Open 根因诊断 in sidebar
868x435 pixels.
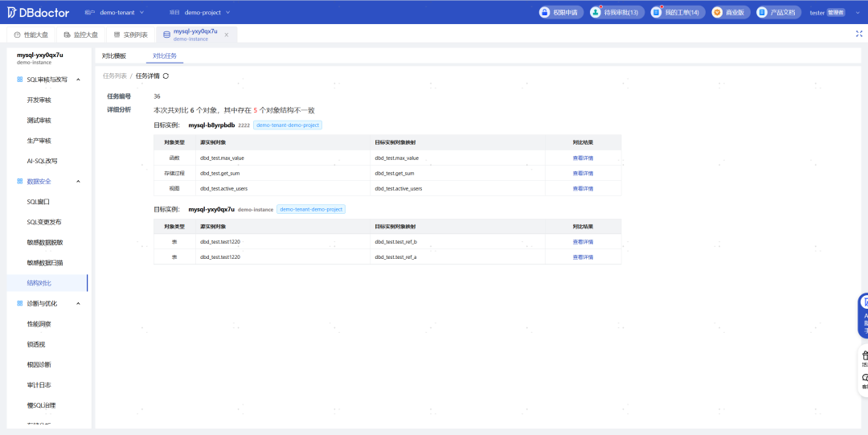(39, 364)
